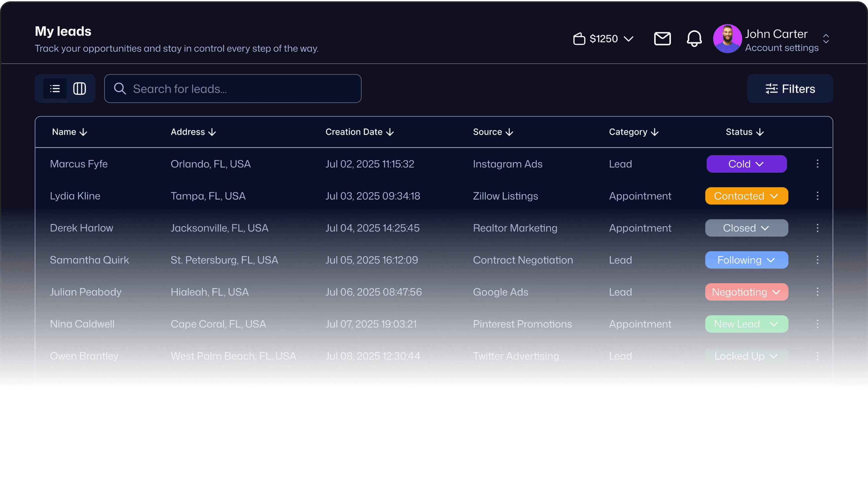Image resolution: width=868 pixels, height=481 pixels.
Task: Open the Contacted status dropdown
Action: click(x=746, y=196)
